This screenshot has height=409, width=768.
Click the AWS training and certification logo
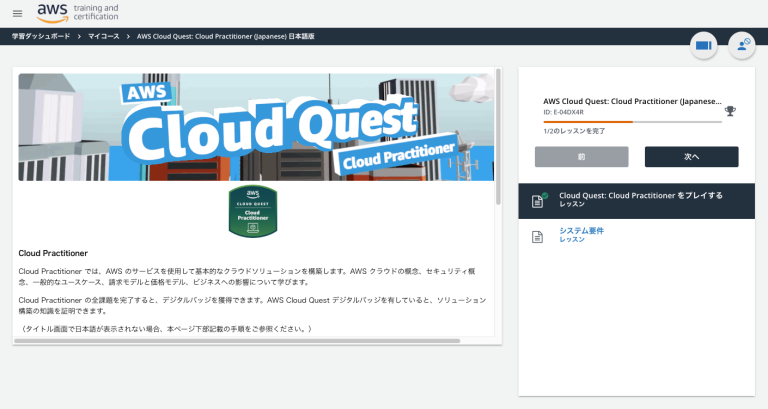point(77,13)
